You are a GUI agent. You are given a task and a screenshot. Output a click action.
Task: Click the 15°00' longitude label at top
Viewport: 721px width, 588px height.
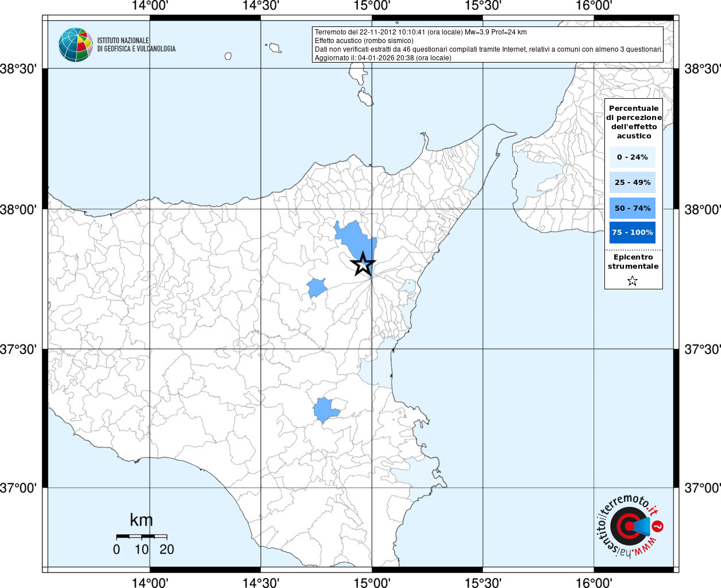tap(372, 6)
